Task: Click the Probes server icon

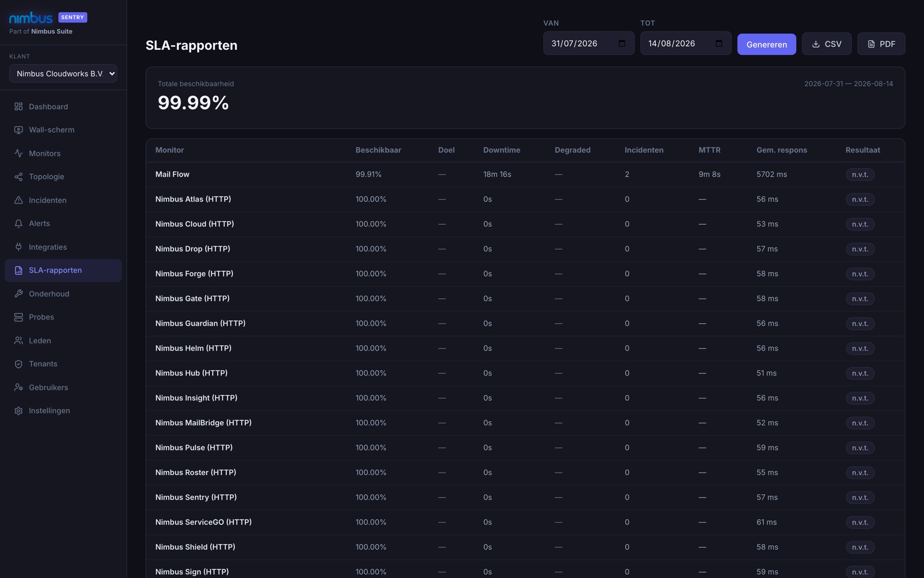Action: coord(18,317)
